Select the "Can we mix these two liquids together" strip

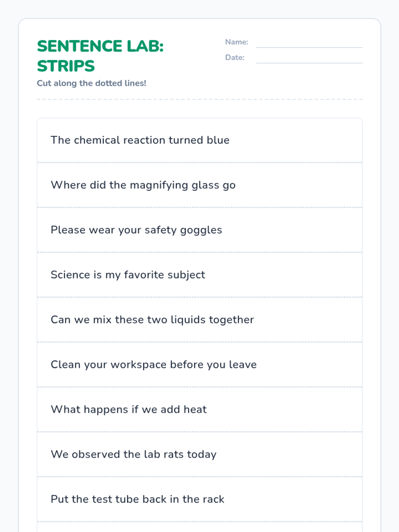(x=199, y=320)
